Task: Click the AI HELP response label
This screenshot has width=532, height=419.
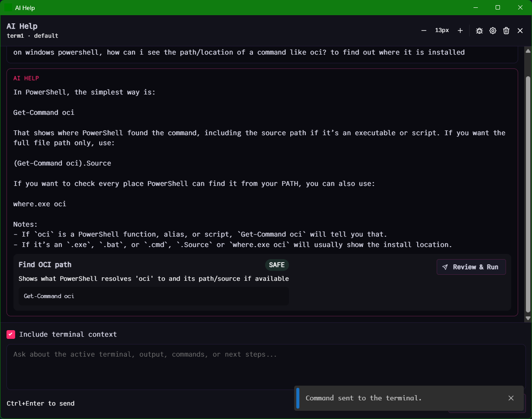Action: point(26,78)
